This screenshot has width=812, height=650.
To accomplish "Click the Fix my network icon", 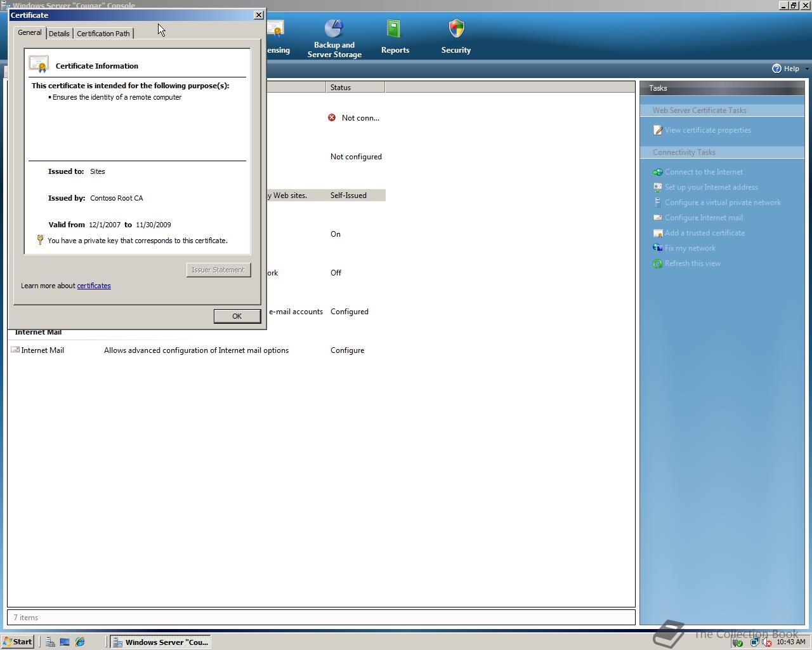I will click(x=658, y=248).
